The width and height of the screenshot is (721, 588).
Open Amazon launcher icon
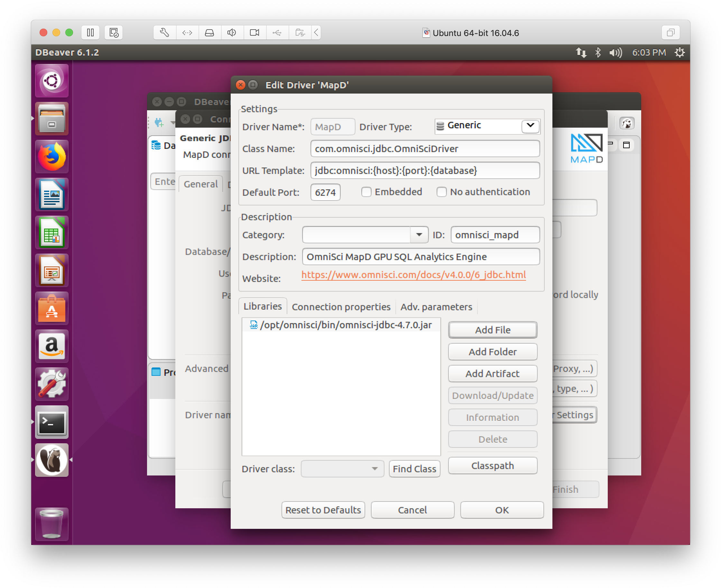click(x=51, y=347)
